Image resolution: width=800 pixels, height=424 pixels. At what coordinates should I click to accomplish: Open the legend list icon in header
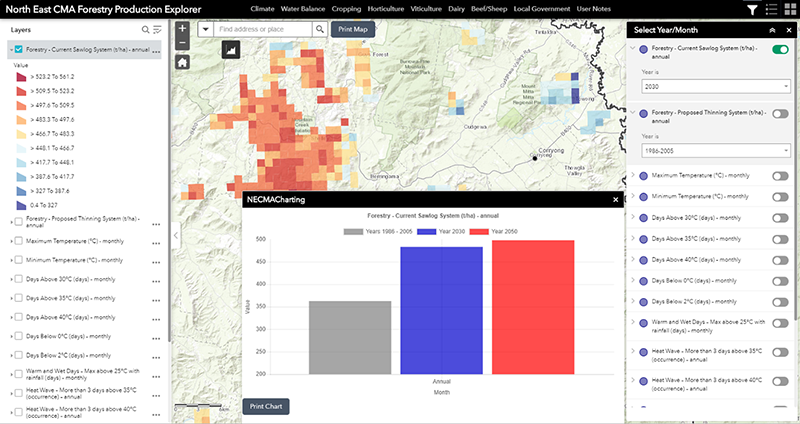point(770,9)
